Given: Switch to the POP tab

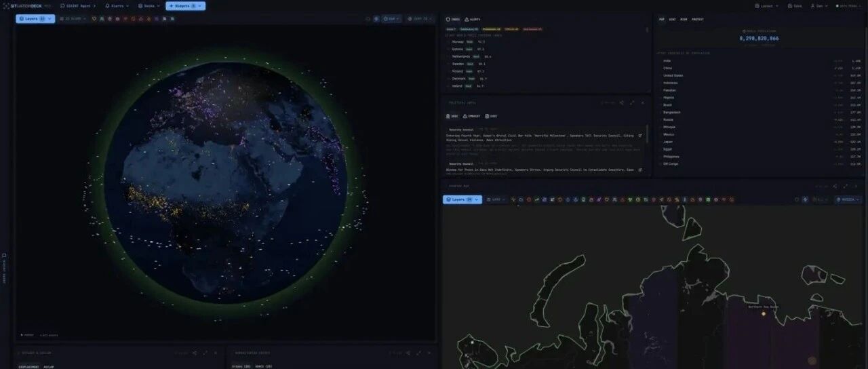Looking at the screenshot, I should coord(663,20).
